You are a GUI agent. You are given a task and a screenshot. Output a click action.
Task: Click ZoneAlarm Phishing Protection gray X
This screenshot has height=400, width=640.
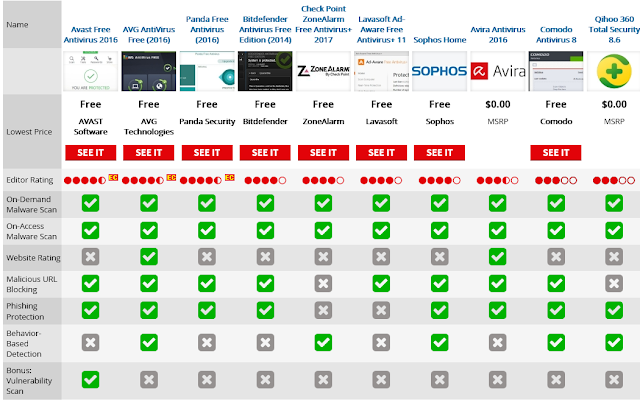tap(323, 311)
